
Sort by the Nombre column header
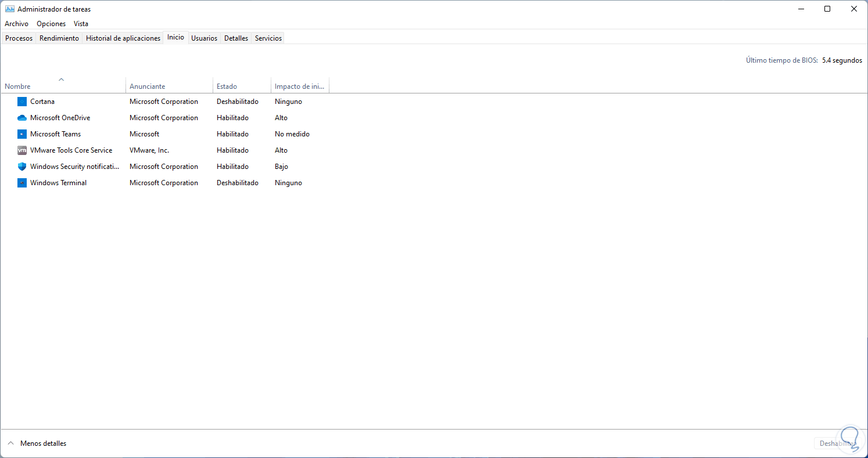point(63,85)
